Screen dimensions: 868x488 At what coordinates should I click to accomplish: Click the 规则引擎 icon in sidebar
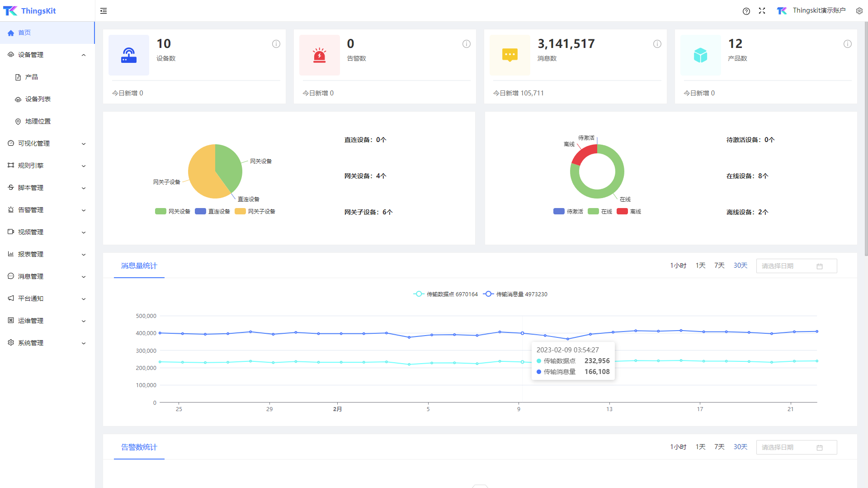coord(11,166)
